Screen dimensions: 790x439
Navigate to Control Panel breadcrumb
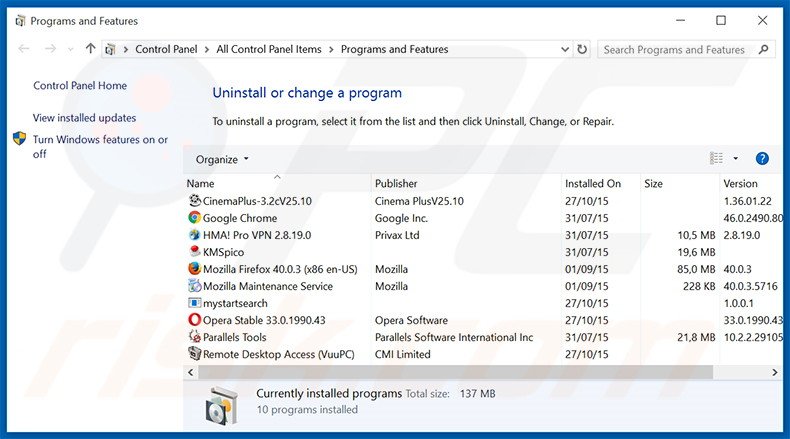click(x=166, y=49)
